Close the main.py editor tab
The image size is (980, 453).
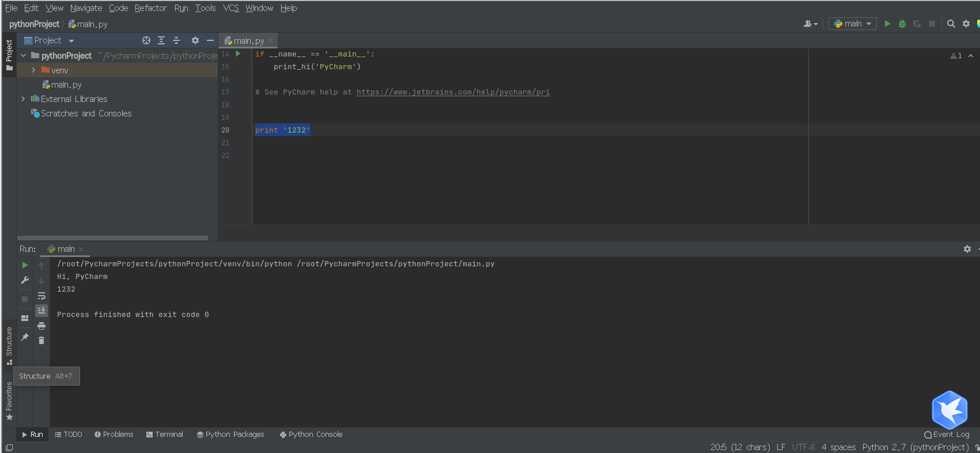pos(271,41)
